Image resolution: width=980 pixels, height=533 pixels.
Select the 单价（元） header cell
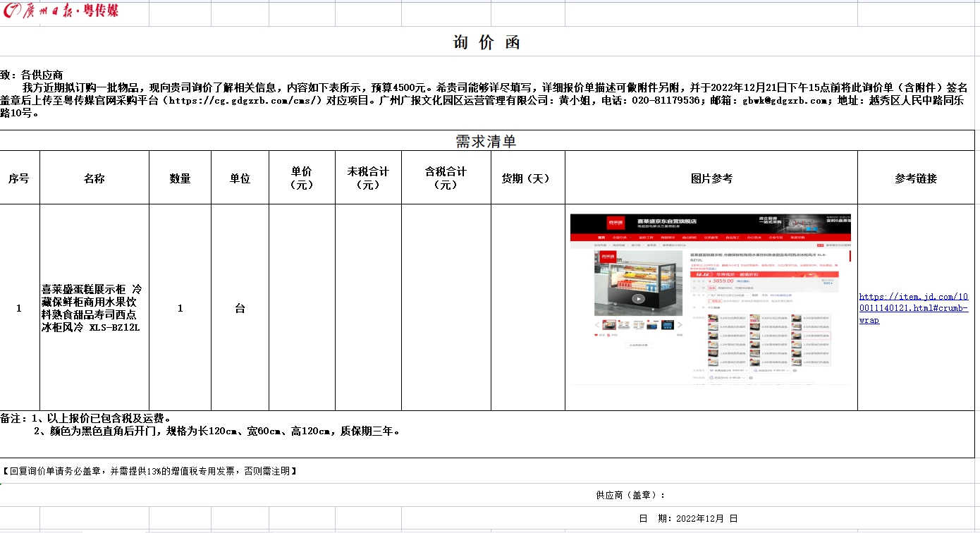[x=302, y=178]
